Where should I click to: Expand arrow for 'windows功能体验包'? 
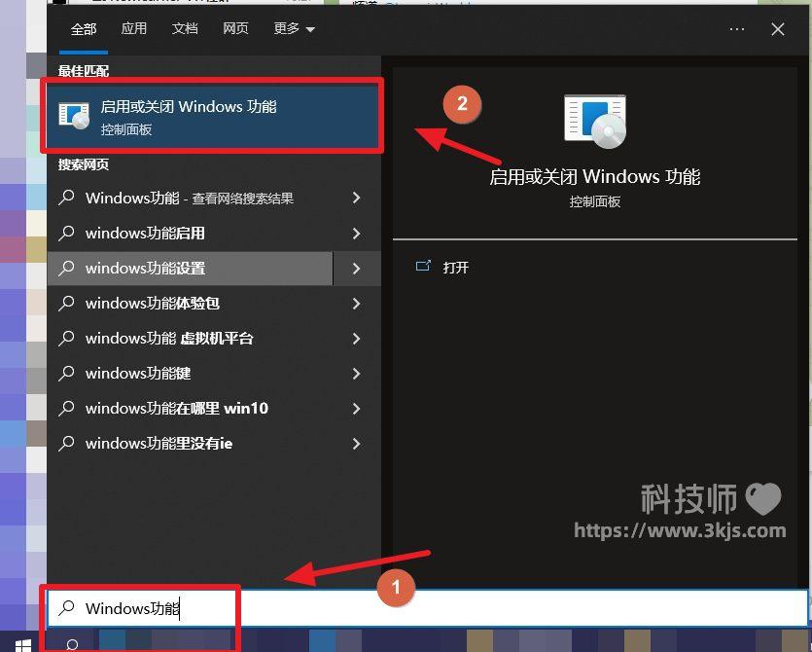356,304
